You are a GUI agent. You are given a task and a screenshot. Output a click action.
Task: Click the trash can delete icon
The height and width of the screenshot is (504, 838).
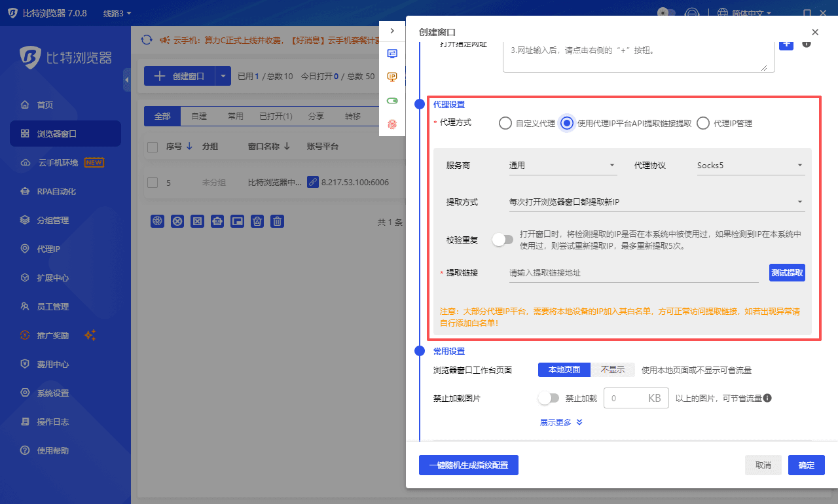[278, 221]
